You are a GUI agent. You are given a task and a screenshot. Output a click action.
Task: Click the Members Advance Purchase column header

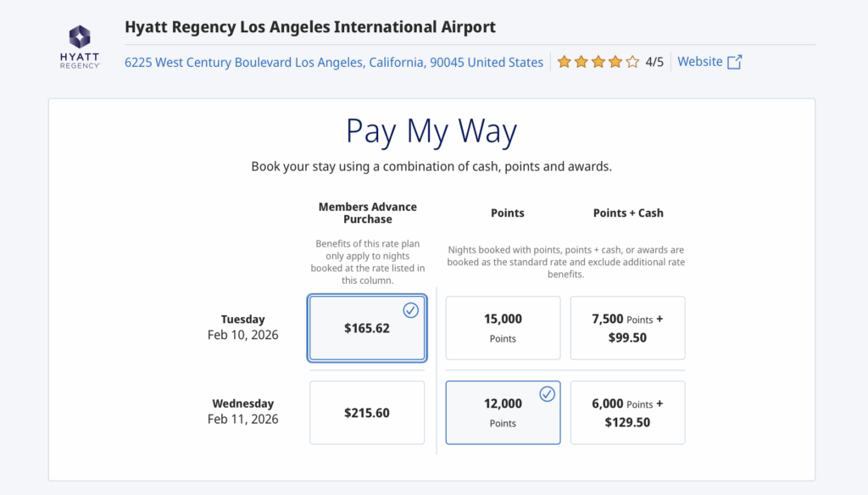(368, 213)
